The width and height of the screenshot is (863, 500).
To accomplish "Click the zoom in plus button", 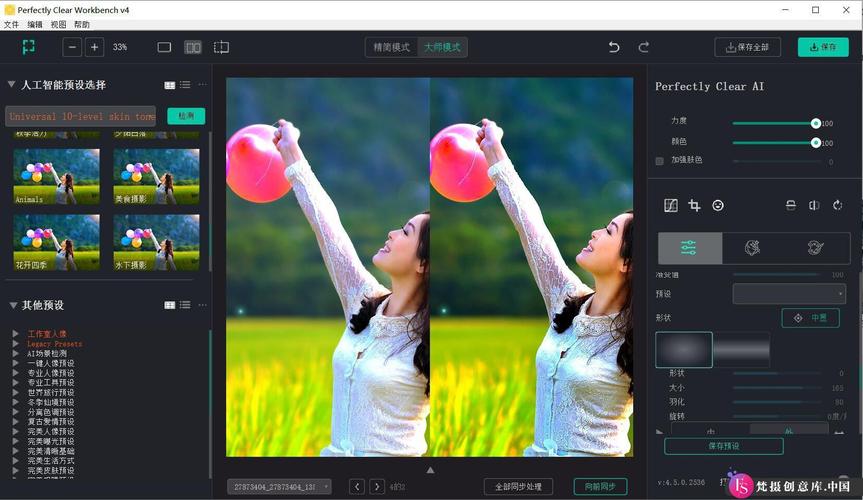I will [x=95, y=47].
